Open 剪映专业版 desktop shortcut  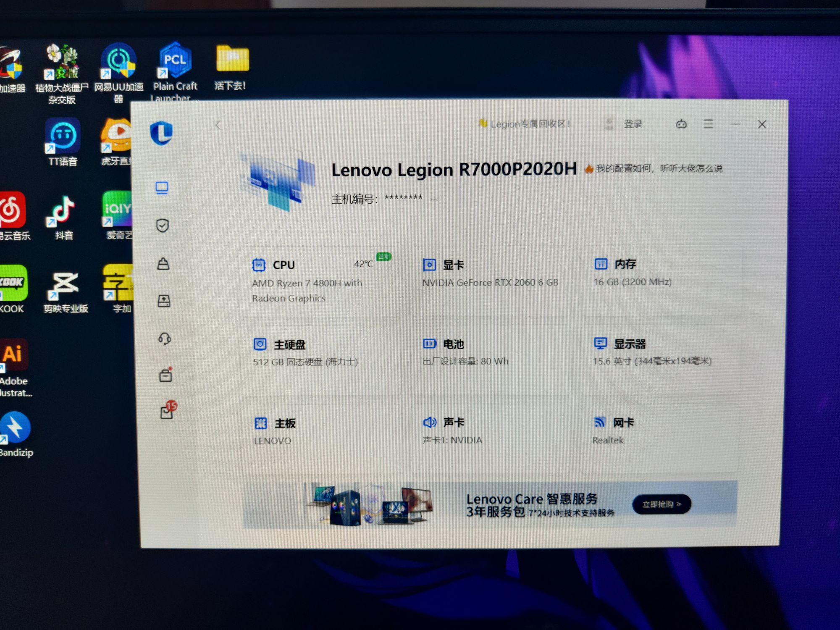[66, 292]
